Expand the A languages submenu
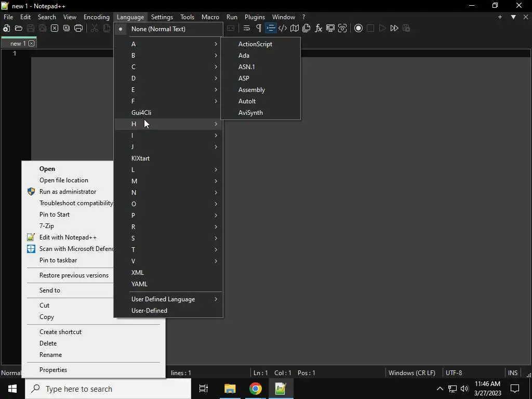 (x=169, y=44)
